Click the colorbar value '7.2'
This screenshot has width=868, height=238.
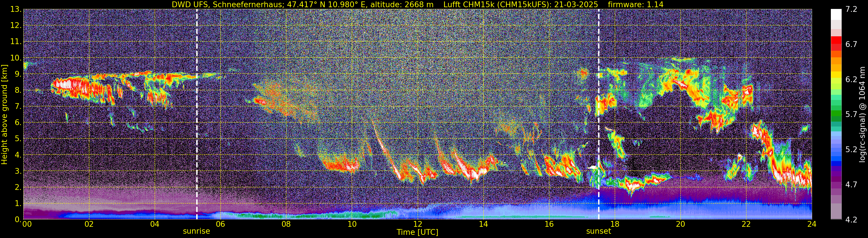pyautogui.click(x=851, y=10)
